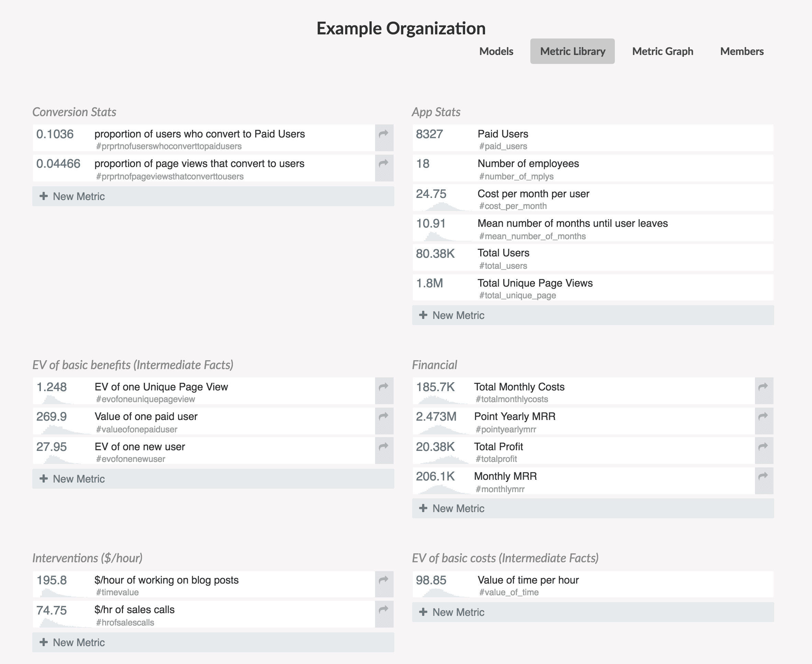This screenshot has height=664, width=812.
Task: Open $/hr of sales calls metric
Action: coord(204,614)
